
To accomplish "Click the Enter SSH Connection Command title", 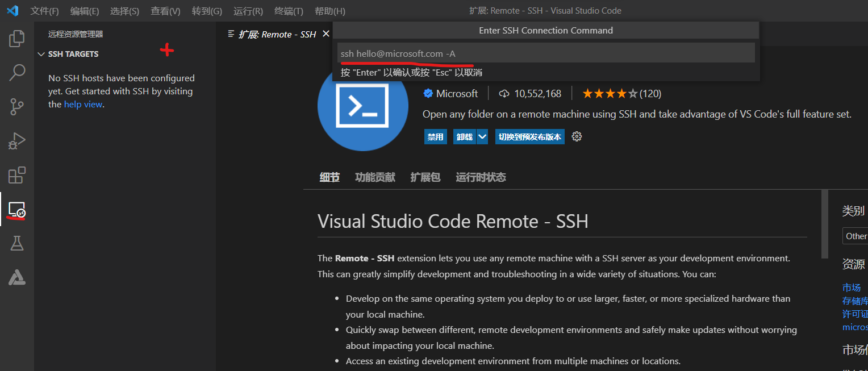I will tap(546, 31).
